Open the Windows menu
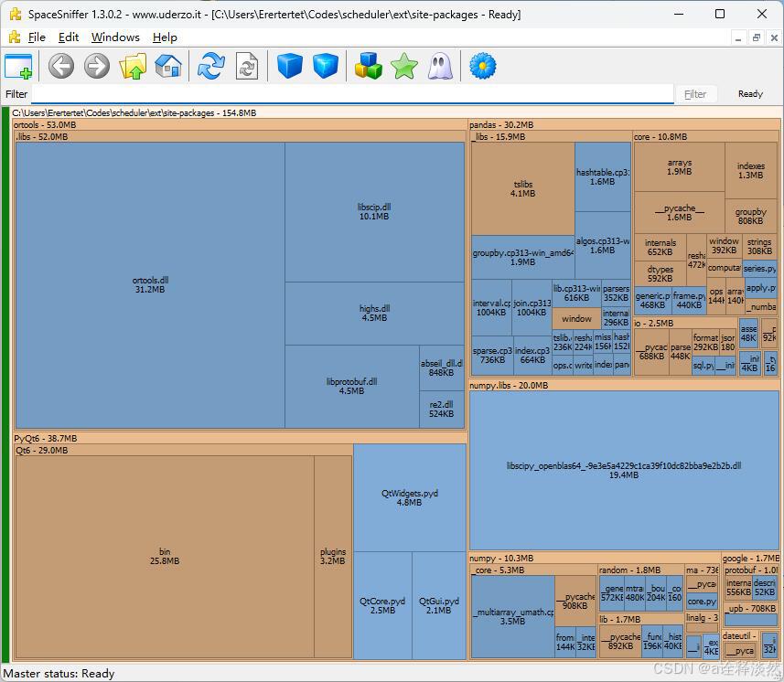Screen dimensions: 784x682 pyautogui.click(x=115, y=37)
